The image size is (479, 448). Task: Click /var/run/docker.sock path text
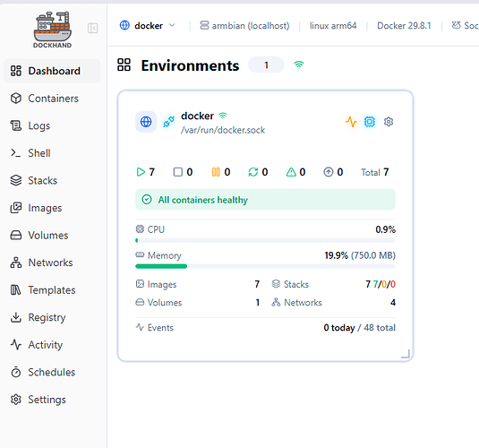[223, 130]
